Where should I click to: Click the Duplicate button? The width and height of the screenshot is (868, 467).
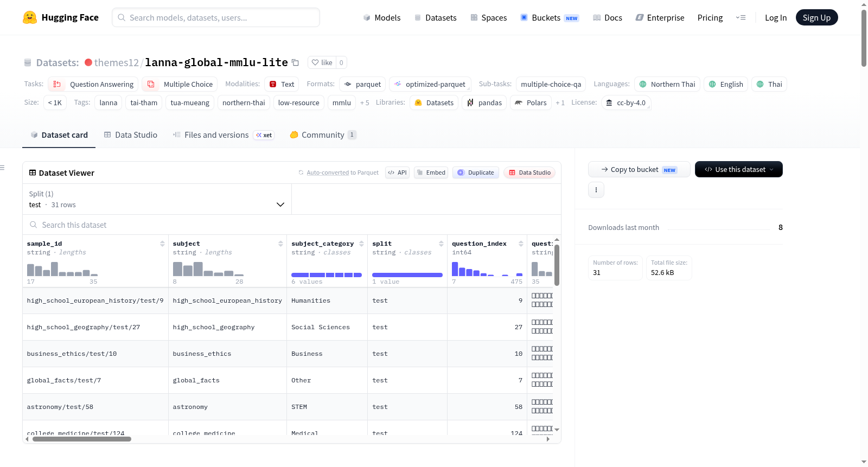[475, 172]
